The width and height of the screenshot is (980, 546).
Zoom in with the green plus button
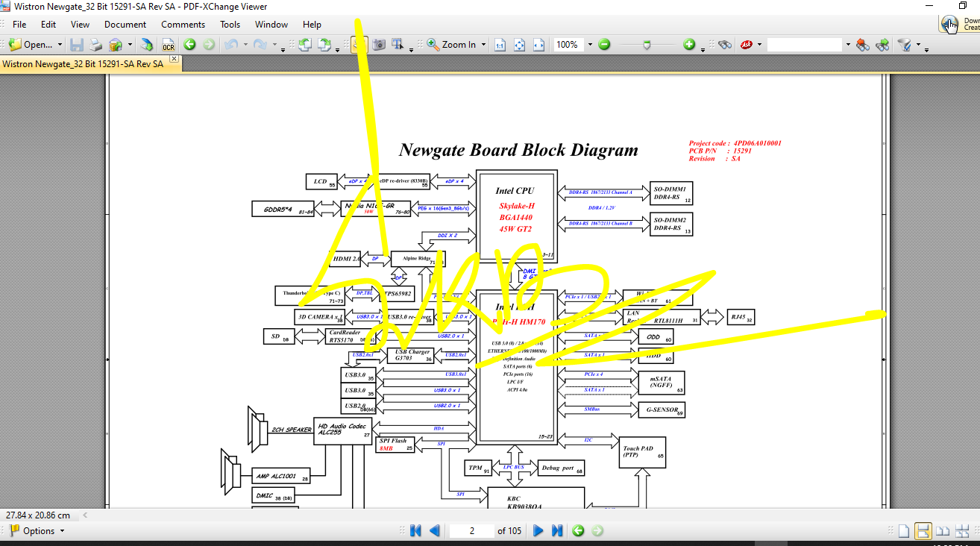click(x=689, y=45)
